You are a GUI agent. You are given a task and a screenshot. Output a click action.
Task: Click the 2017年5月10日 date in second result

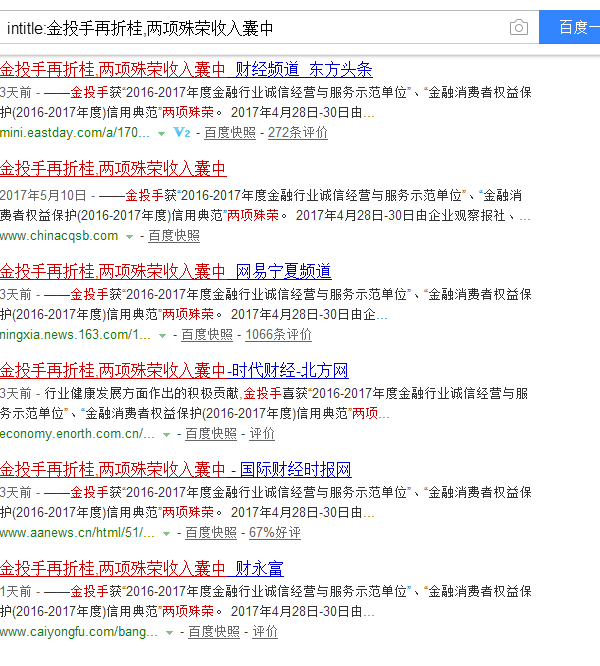[x=43, y=195]
